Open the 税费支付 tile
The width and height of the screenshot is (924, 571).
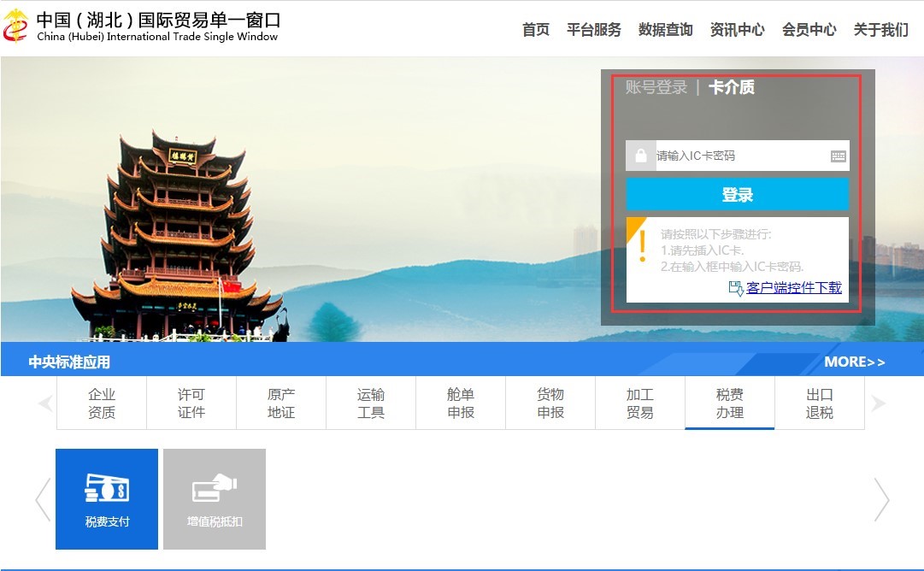click(107, 499)
